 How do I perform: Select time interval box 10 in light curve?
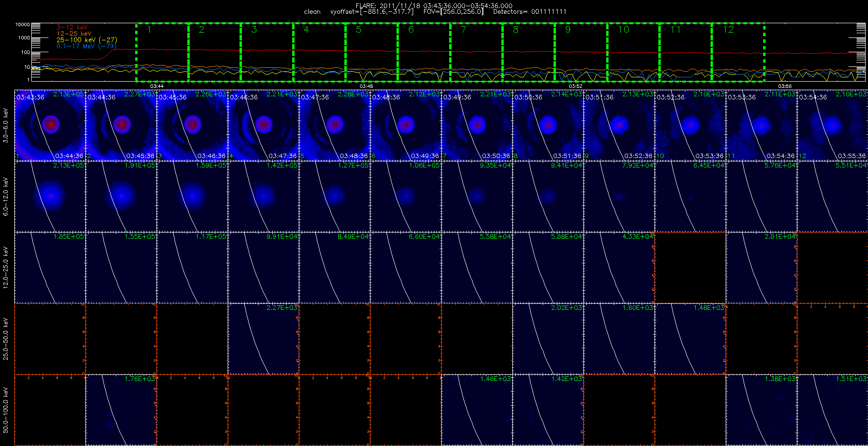[633, 52]
